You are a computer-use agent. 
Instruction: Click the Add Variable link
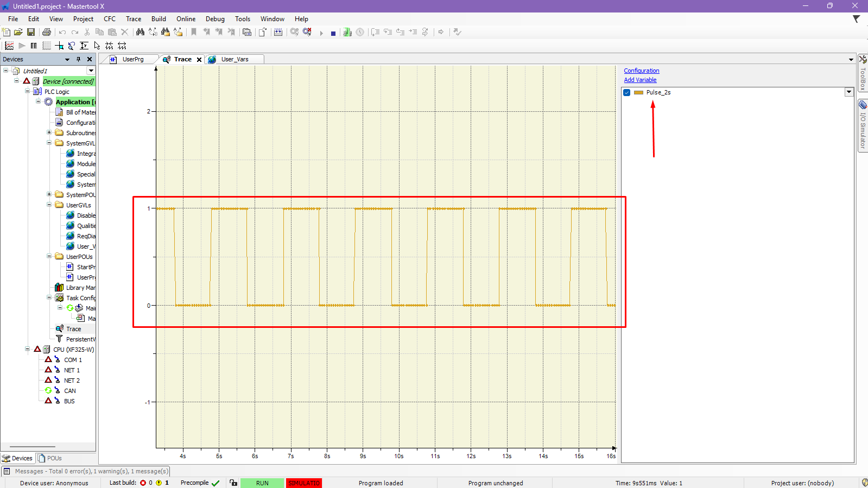coord(640,80)
